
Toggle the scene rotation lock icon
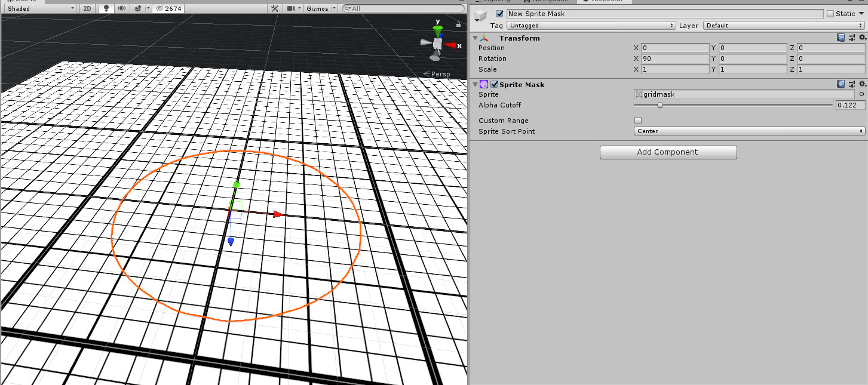tap(458, 24)
